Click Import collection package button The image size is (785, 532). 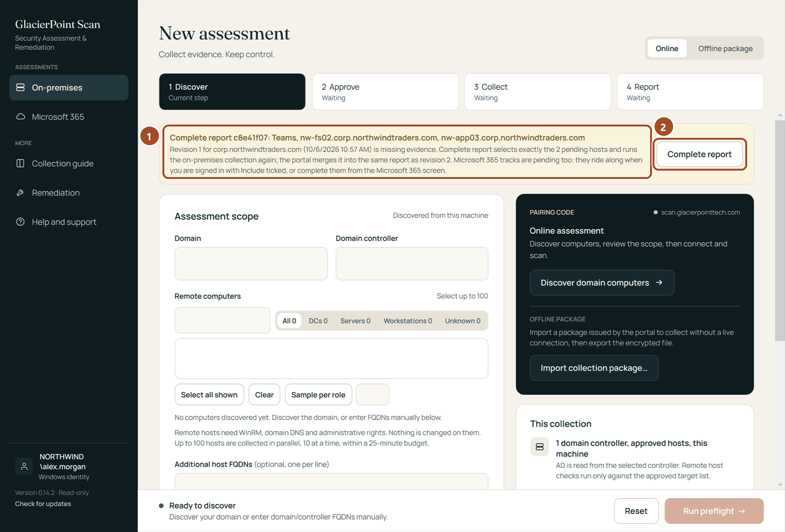(594, 368)
